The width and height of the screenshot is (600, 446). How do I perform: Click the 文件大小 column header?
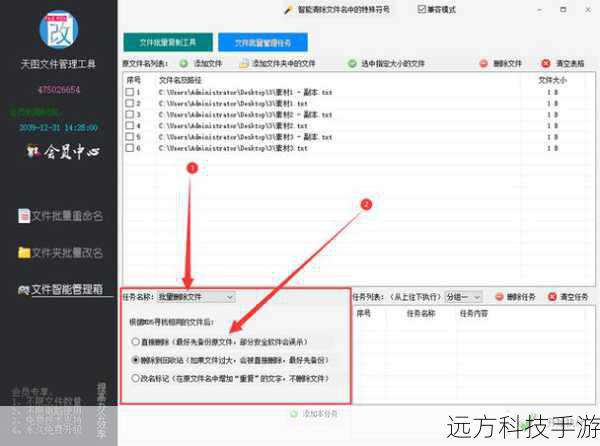tap(553, 80)
